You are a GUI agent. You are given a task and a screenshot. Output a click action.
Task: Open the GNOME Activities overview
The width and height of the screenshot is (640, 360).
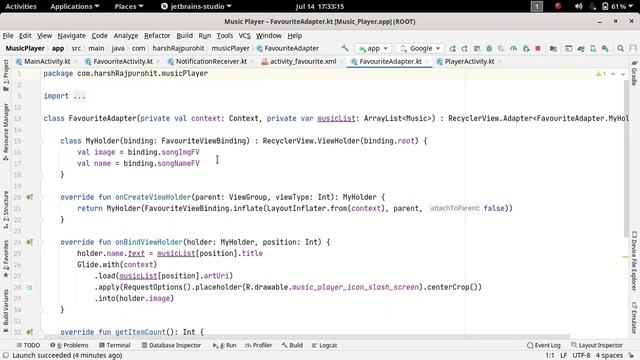(x=21, y=6)
